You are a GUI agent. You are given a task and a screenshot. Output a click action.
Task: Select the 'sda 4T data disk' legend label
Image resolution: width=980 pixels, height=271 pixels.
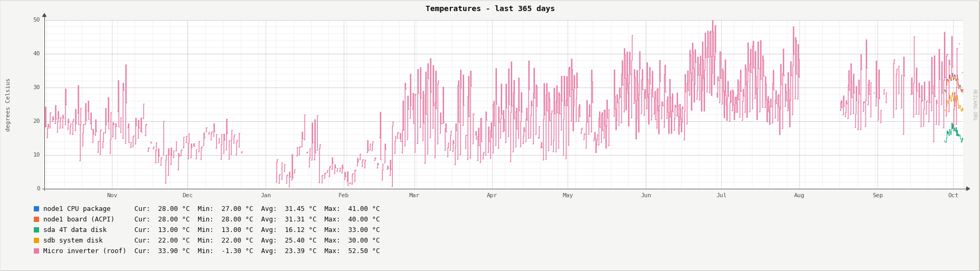tap(75, 230)
